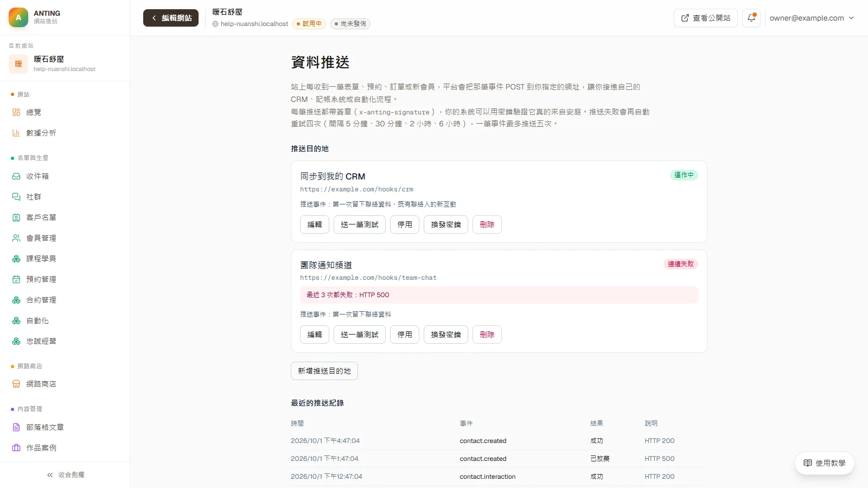The height and width of the screenshot is (488, 868).
Task: Click 編輯 on 同步到我的 CRM card
Action: (315, 224)
